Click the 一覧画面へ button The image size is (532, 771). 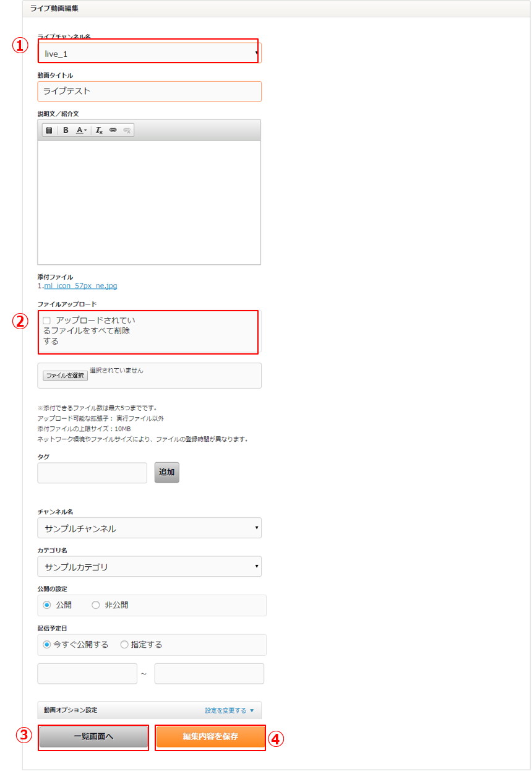tap(93, 737)
